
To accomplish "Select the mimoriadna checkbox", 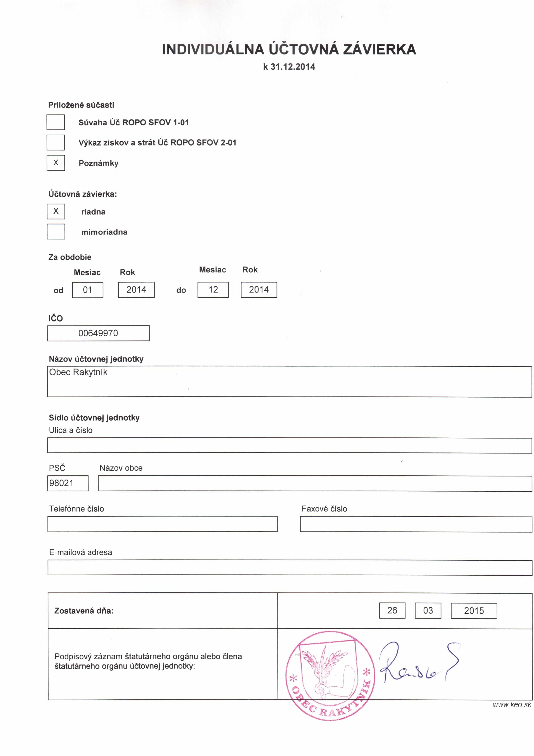I will coord(56,232).
